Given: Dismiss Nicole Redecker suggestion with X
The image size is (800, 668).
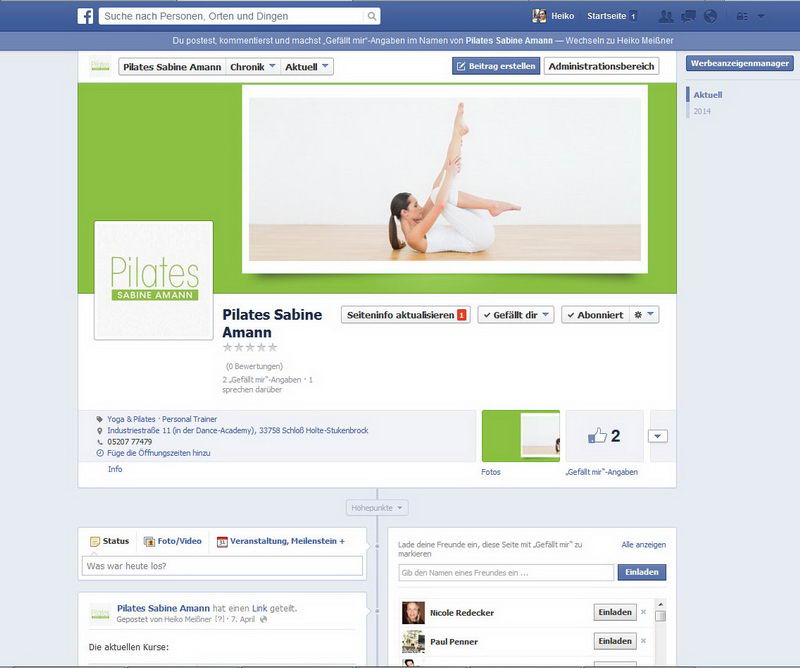Looking at the screenshot, I should (x=643, y=612).
